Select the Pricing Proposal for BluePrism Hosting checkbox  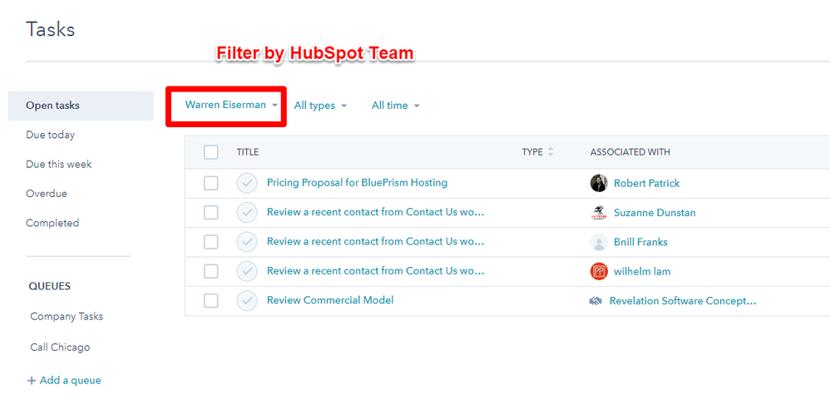click(x=211, y=183)
